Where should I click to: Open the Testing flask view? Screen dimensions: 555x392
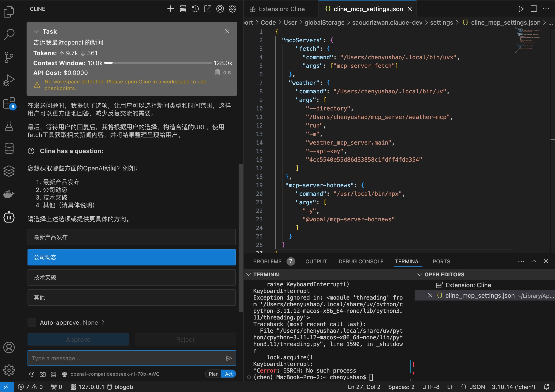(x=9, y=126)
